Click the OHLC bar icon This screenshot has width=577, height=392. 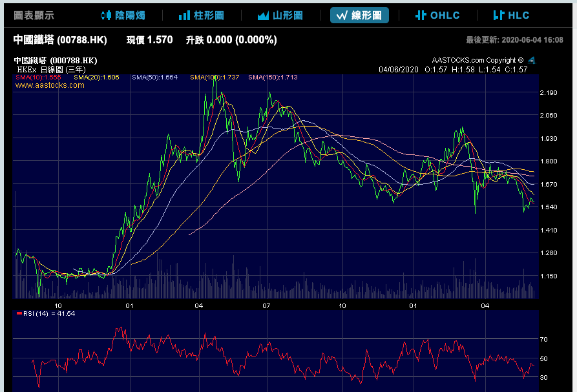click(421, 15)
